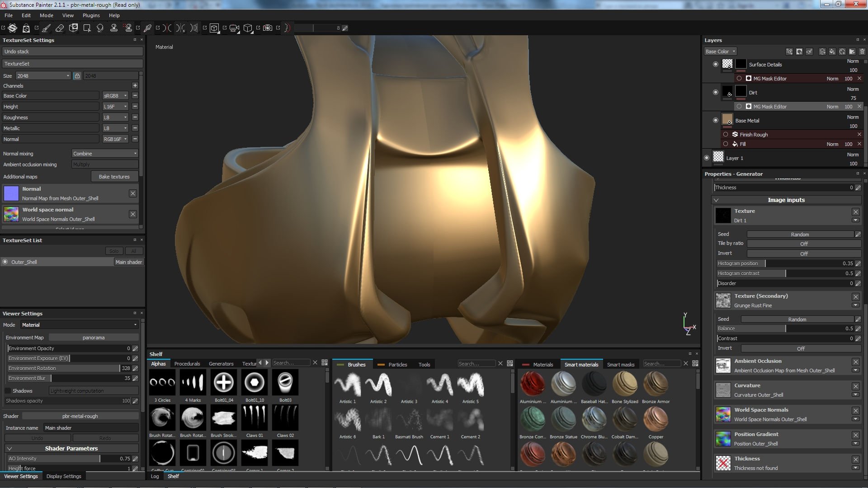Adjust the AO Intensity slider
Viewport: 868px width, 488px height.
coord(69,459)
